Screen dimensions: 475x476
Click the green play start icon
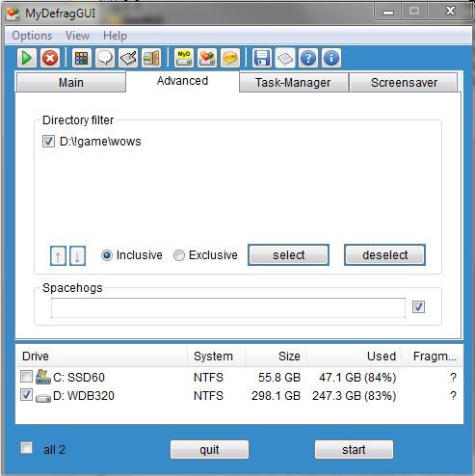pos(27,58)
